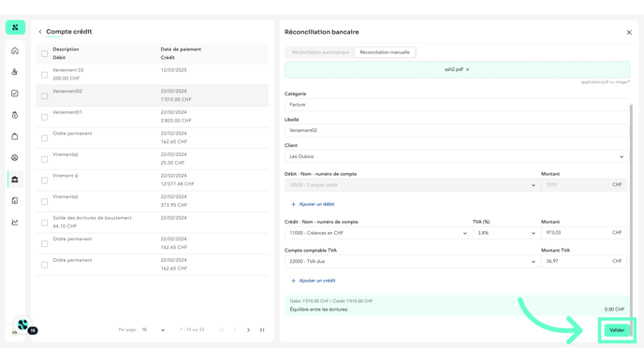
Task: Click the balance value 0.00 CHF
Action: point(614,310)
